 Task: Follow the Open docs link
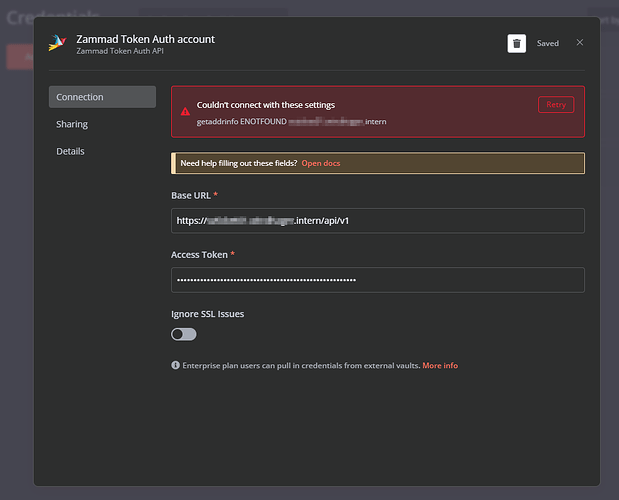click(x=321, y=163)
